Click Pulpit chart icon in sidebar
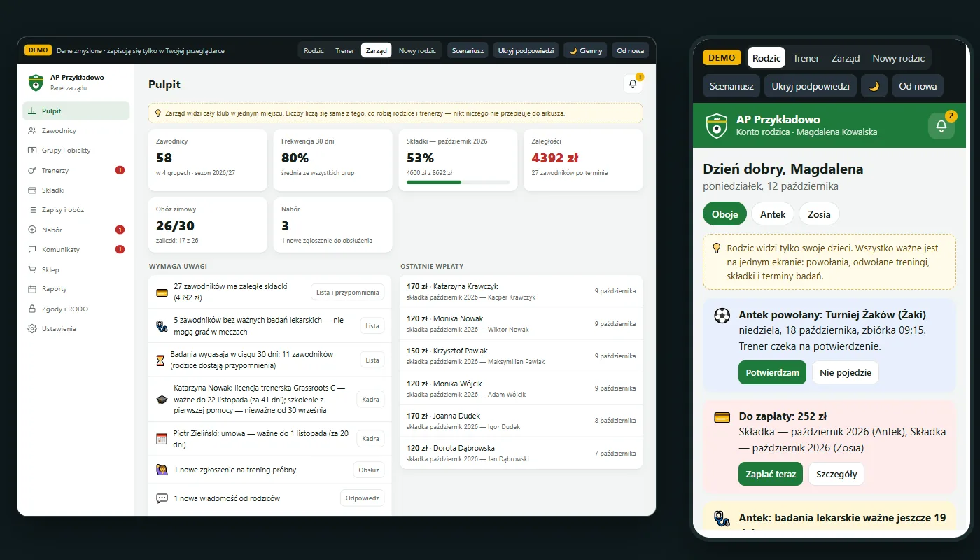 [x=32, y=111]
